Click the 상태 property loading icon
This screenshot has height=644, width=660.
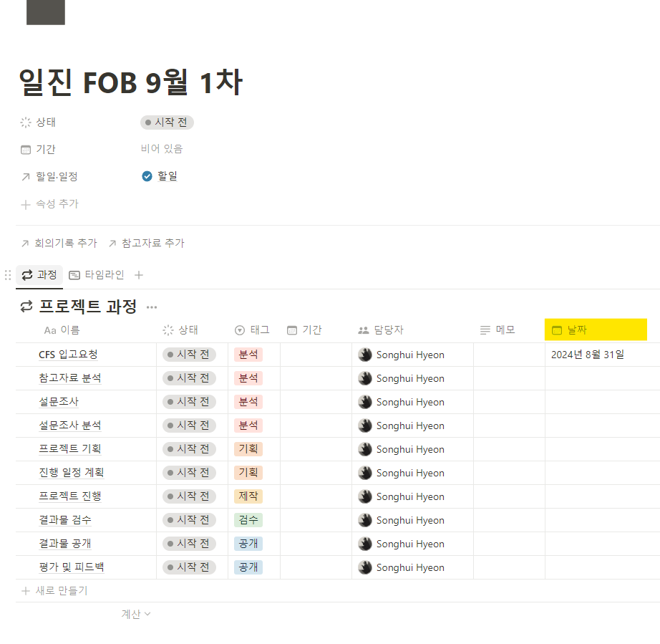click(x=26, y=122)
